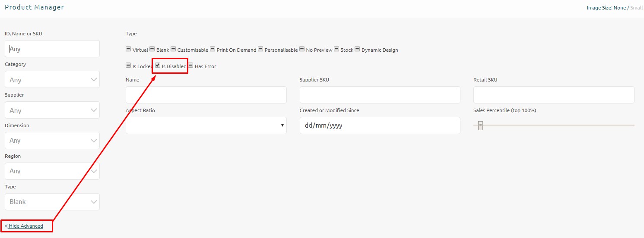This screenshot has height=238, width=644.
Task: Click the Sales Percentile slider handle
Action: click(480, 126)
